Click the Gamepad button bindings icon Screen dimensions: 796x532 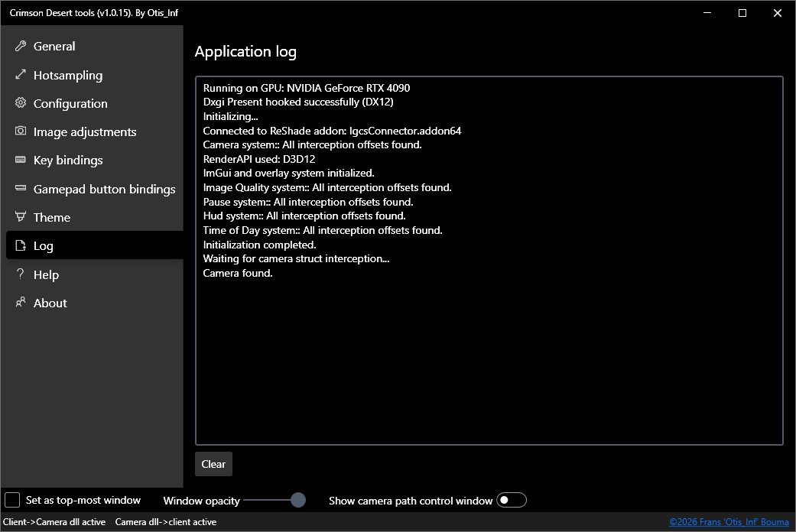click(21, 188)
